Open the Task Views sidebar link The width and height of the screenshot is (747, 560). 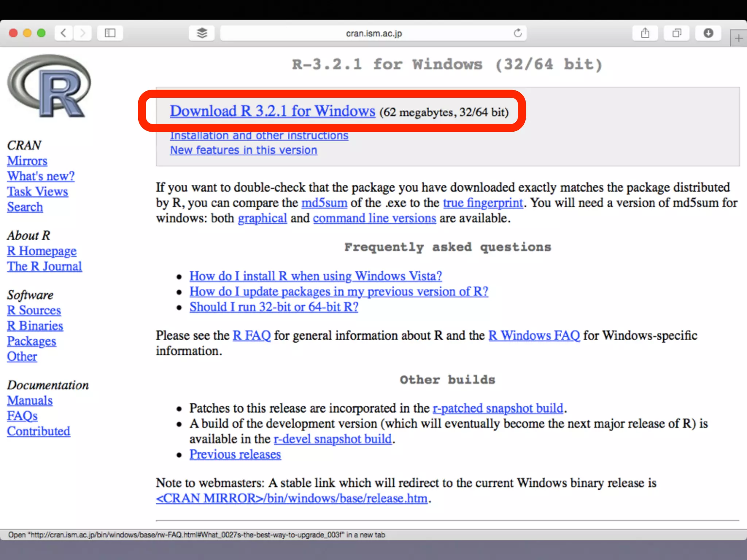coord(38,192)
